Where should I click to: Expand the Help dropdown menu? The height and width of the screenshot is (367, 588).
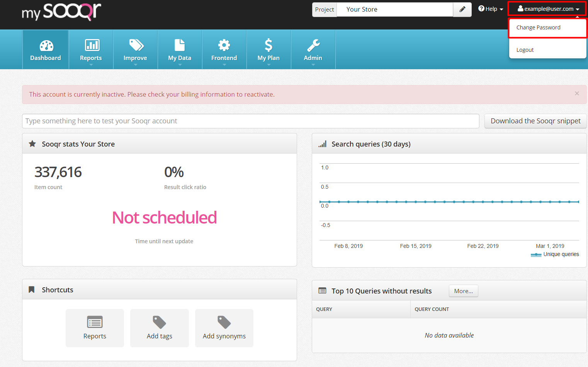pyautogui.click(x=491, y=9)
